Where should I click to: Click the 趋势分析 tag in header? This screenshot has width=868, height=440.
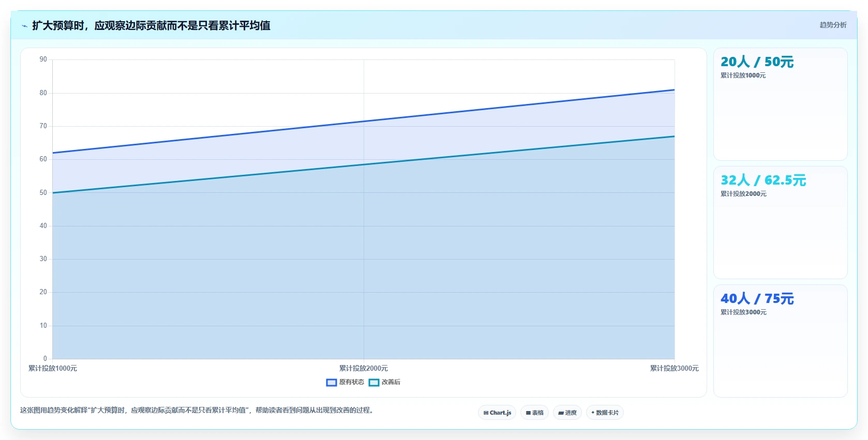coord(833,25)
